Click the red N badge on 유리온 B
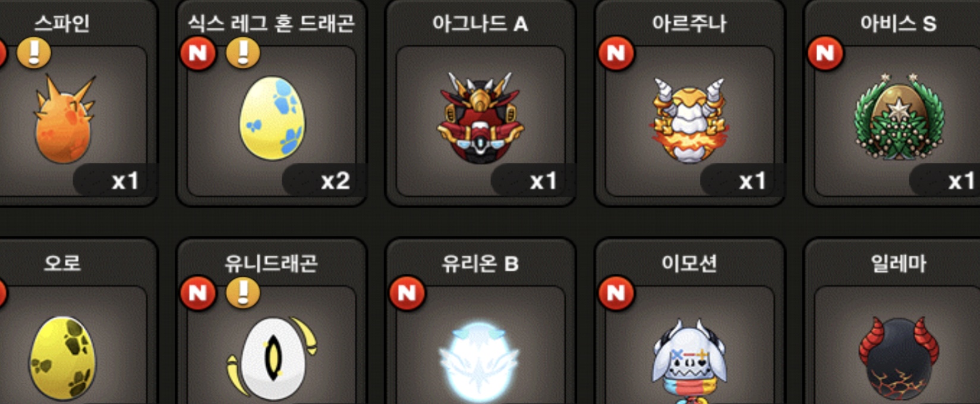This screenshot has width=980, height=404. [407, 293]
